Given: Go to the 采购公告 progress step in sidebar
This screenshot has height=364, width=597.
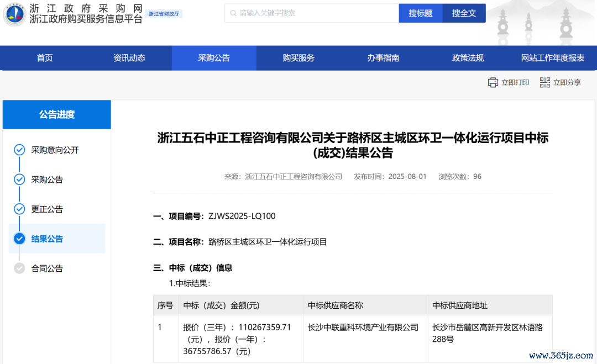Looking at the screenshot, I should point(47,180).
